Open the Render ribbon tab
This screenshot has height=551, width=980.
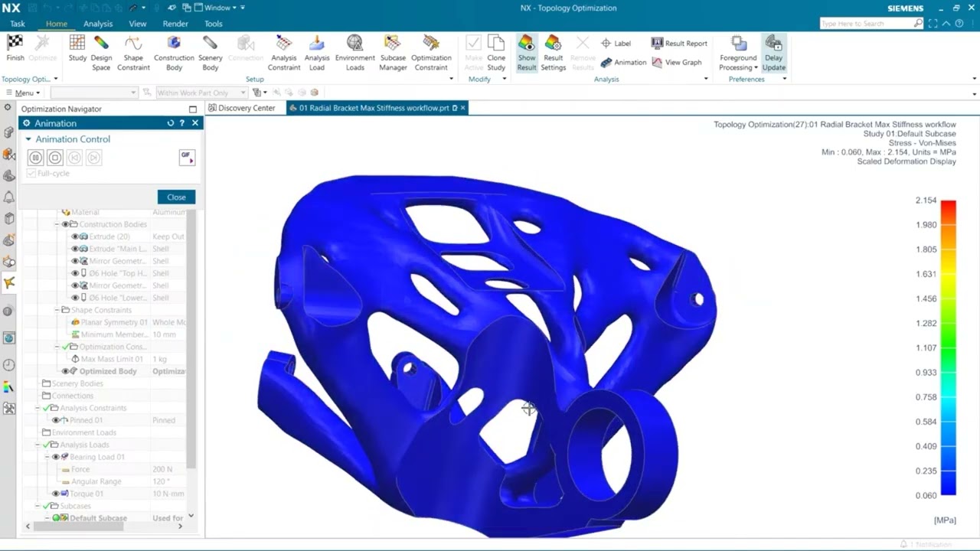click(175, 24)
